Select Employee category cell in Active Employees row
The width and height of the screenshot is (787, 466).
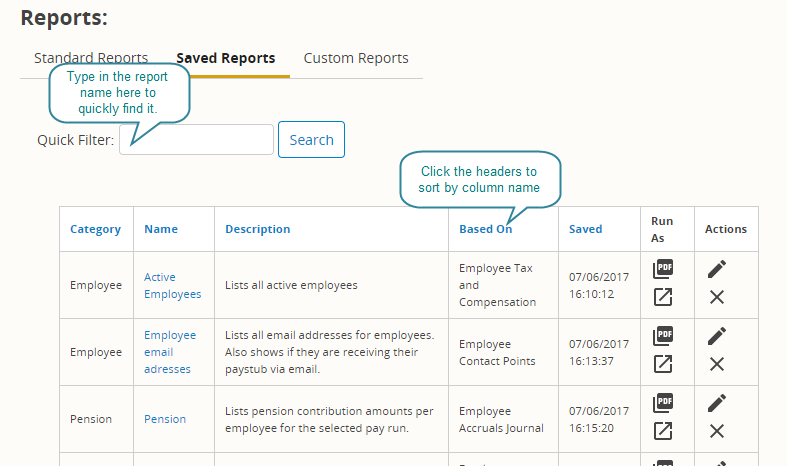pyautogui.click(x=96, y=285)
